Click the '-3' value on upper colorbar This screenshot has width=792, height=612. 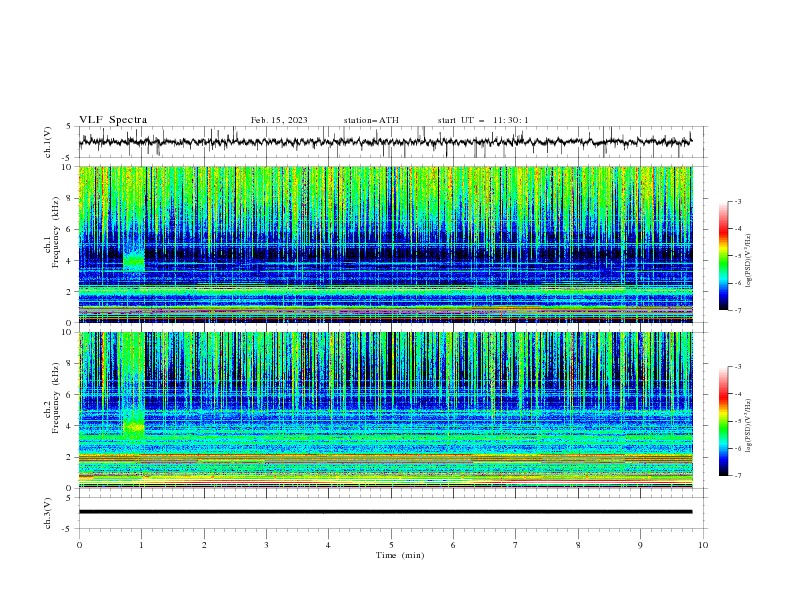pos(737,201)
